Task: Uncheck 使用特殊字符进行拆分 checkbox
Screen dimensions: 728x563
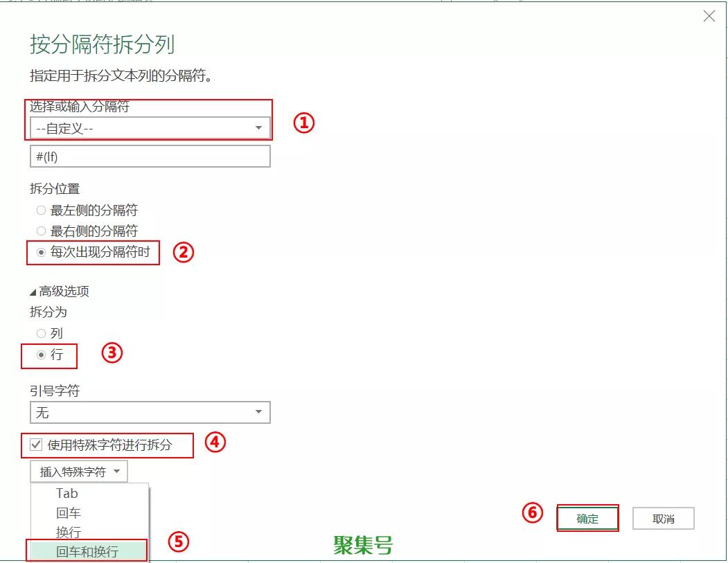Action: pyautogui.click(x=37, y=445)
